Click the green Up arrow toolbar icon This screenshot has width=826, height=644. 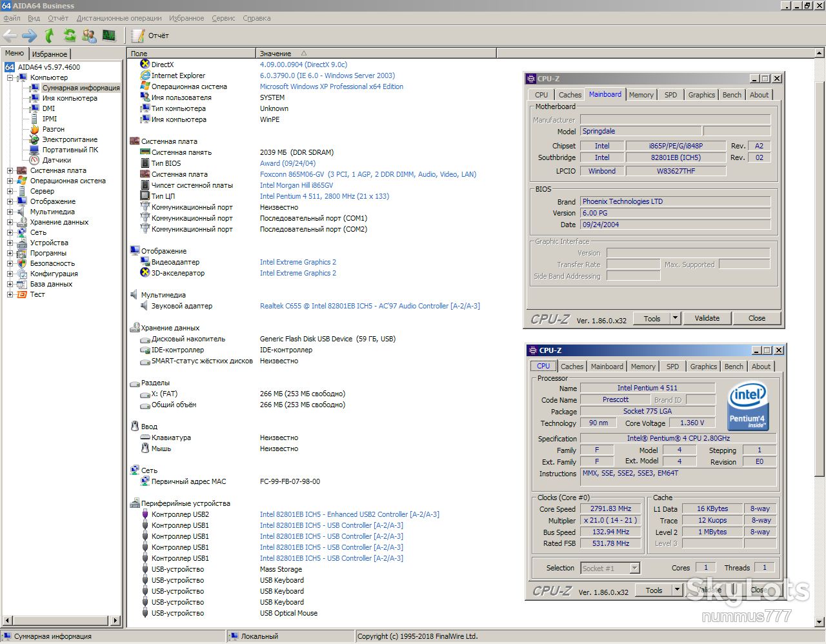pyautogui.click(x=49, y=35)
